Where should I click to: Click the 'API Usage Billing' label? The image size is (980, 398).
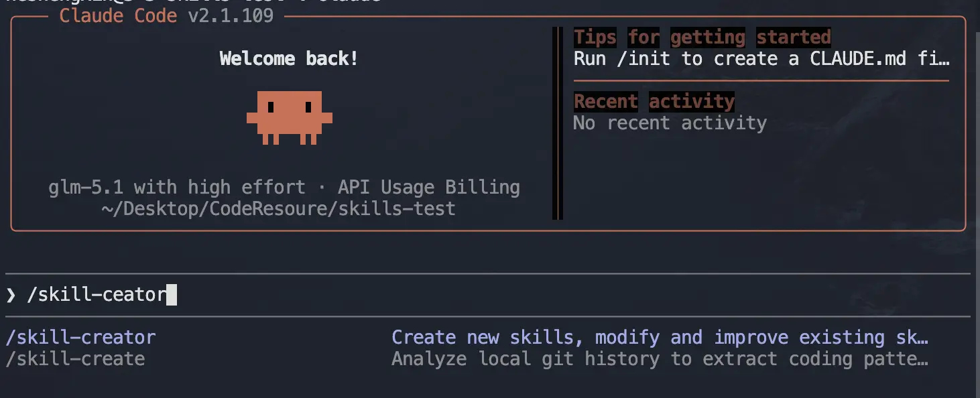coord(428,187)
